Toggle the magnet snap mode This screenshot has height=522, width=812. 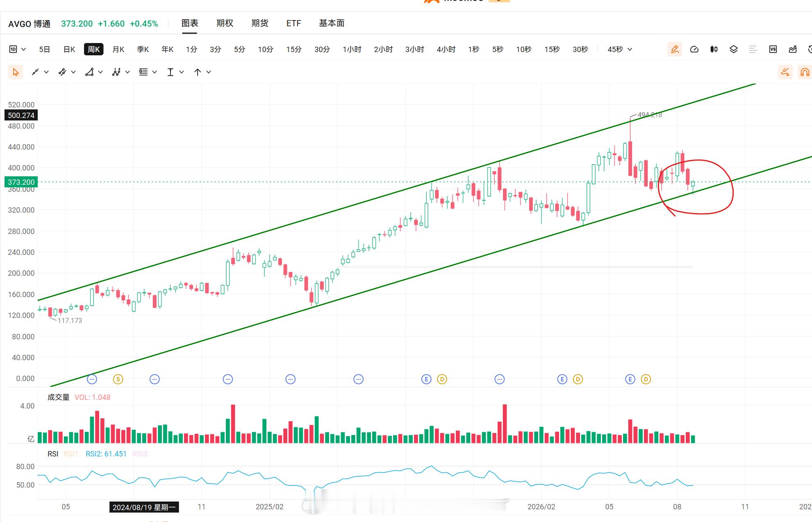click(x=805, y=72)
